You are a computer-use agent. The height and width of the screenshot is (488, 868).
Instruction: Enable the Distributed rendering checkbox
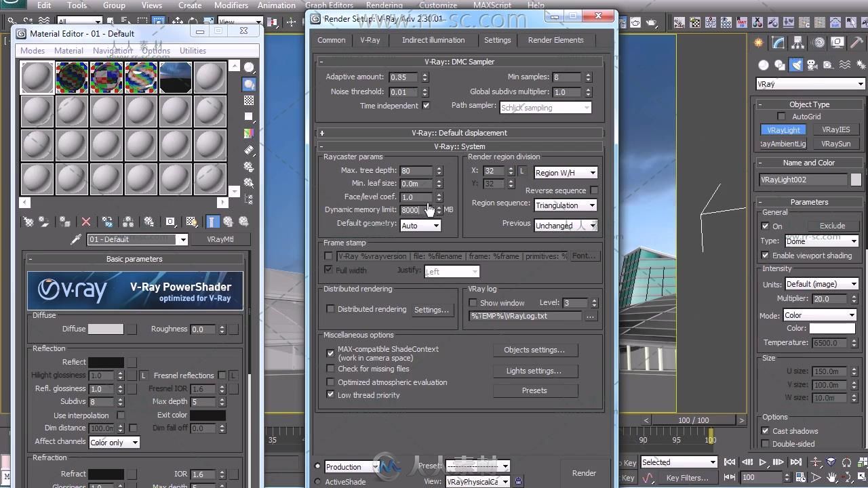pos(330,309)
